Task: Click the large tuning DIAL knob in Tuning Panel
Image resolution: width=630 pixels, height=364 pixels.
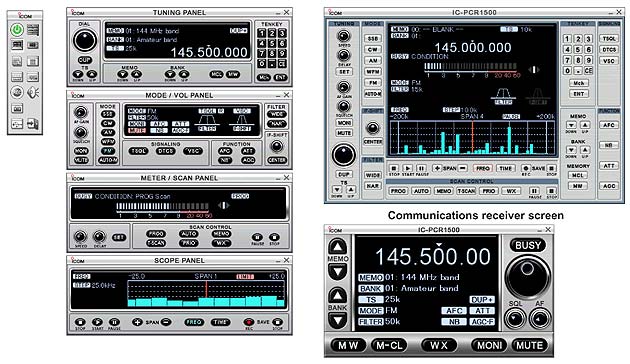Action: coord(85,40)
